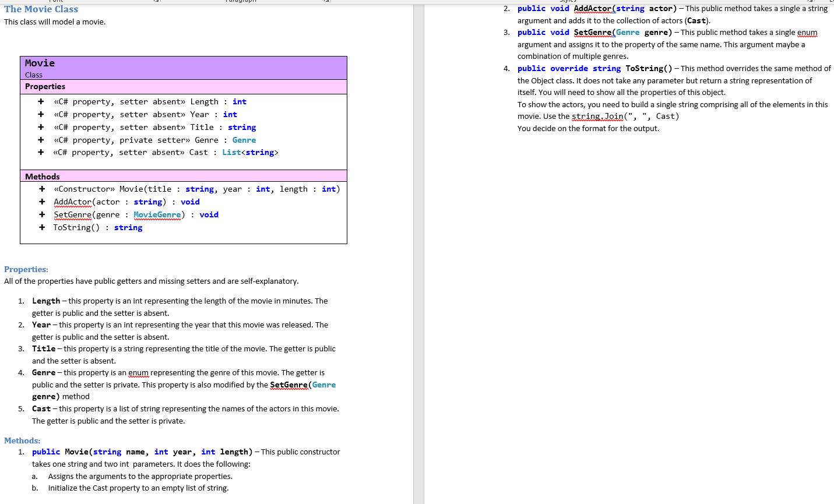Click the sentence "All of the properties have public getters"
This screenshot has height=504, width=834.
click(x=152, y=281)
